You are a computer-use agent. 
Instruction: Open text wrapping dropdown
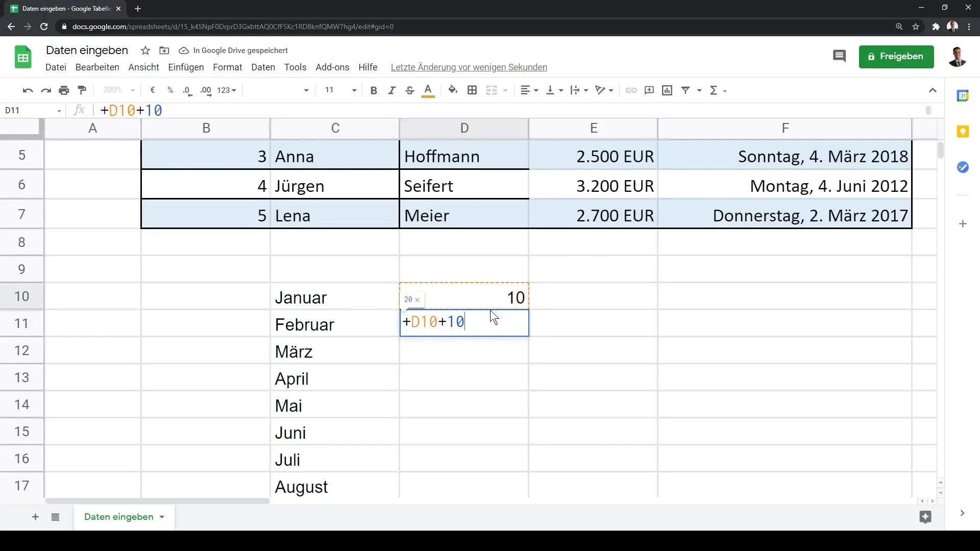[579, 90]
